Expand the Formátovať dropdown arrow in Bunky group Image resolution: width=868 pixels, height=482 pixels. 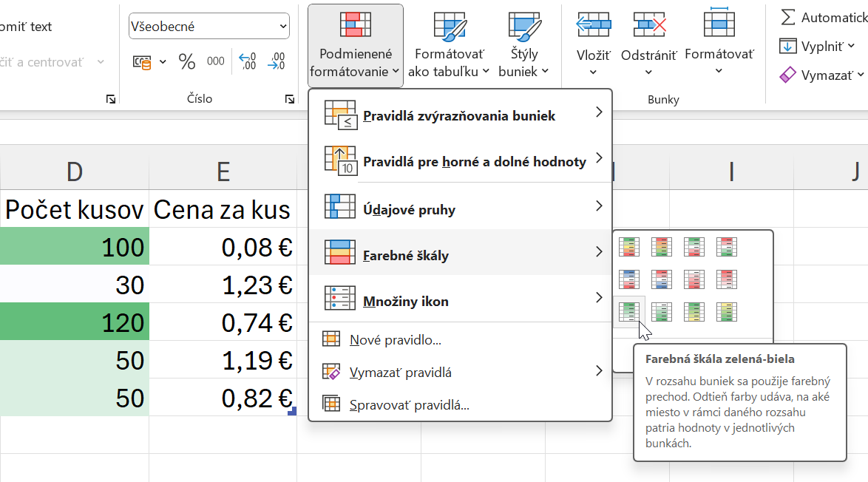coord(719,72)
